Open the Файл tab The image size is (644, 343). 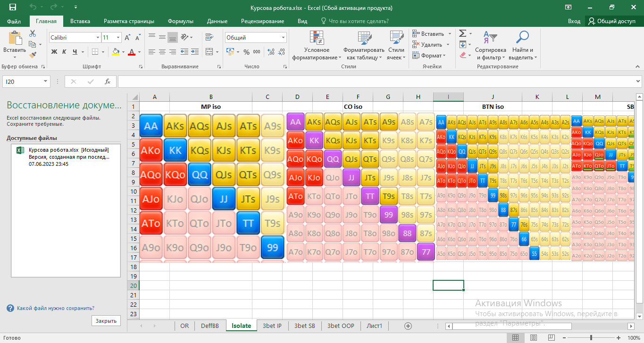[14, 21]
